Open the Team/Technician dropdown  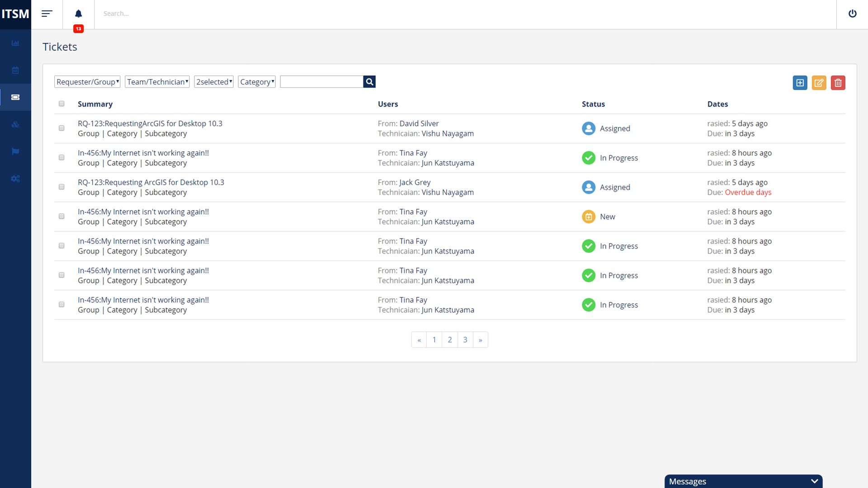(x=157, y=82)
